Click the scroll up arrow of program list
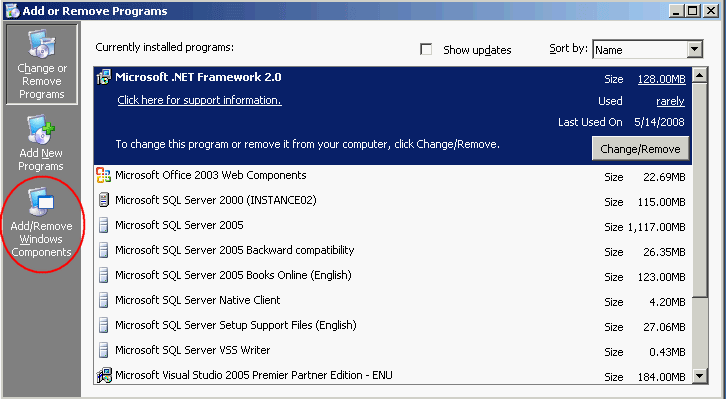 pyautogui.click(x=700, y=75)
